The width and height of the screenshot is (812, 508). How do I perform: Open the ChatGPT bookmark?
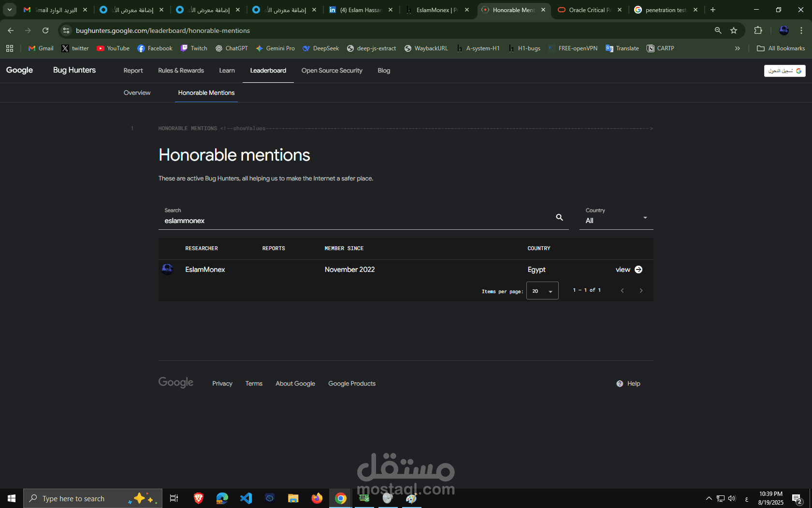click(x=232, y=48)
